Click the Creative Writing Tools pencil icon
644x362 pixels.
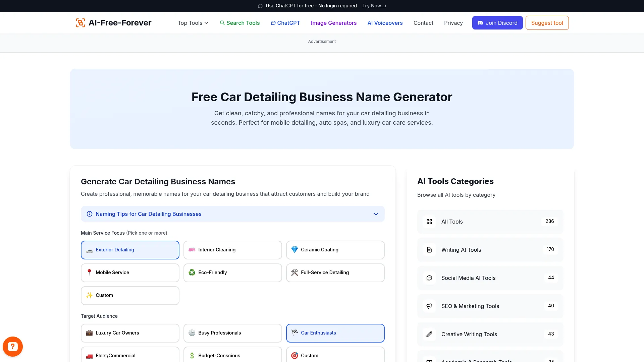[429, 334]
